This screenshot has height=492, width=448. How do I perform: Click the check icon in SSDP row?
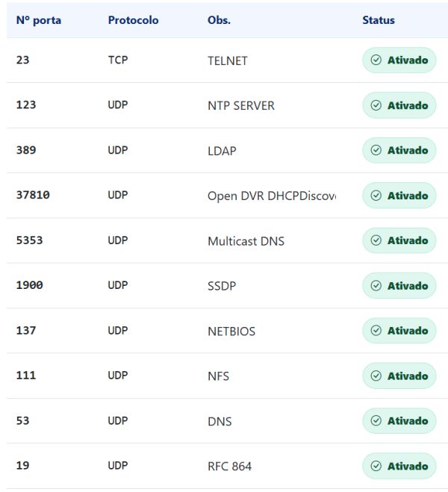(376, 285)
